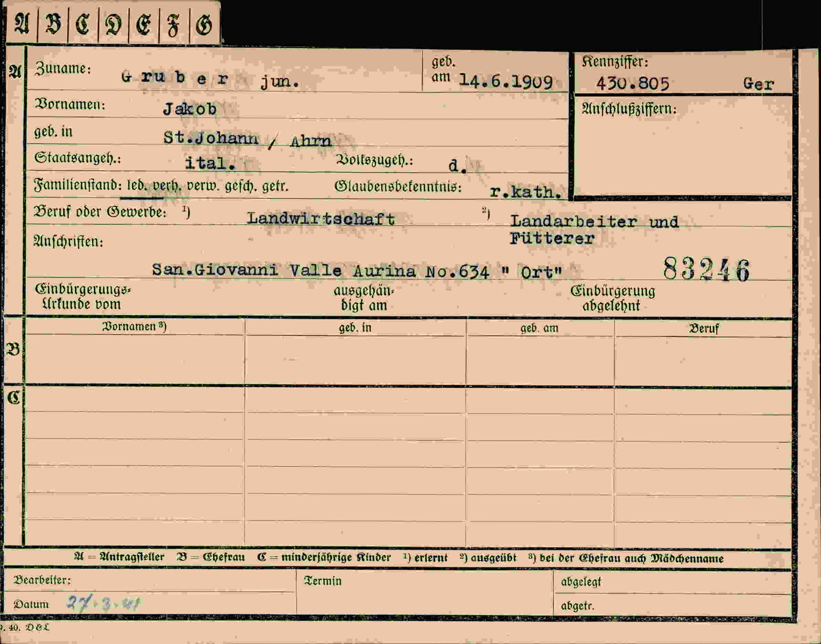This screenshot has width=821, height=644.
Task: Click the "Termin" label
Action: tap(322, 581)
